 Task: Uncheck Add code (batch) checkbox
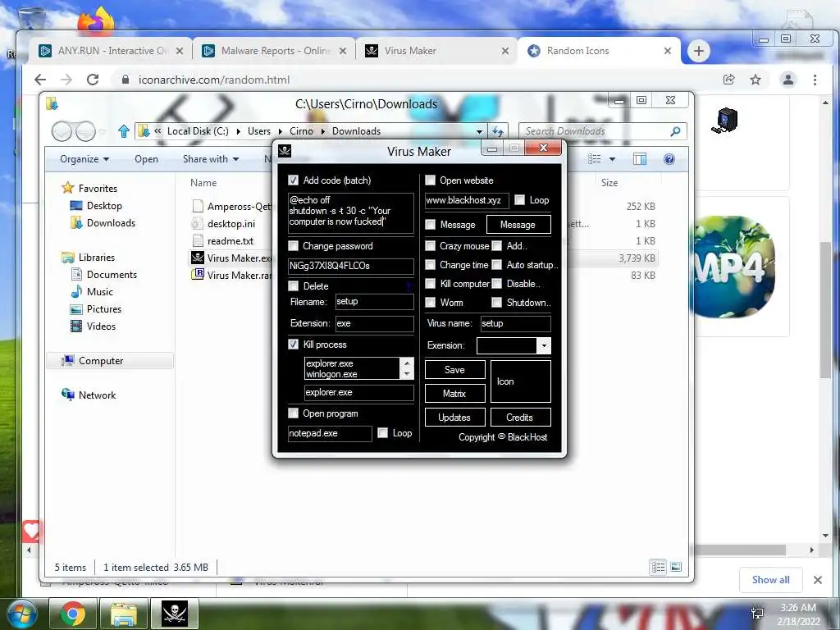[293, 180]
